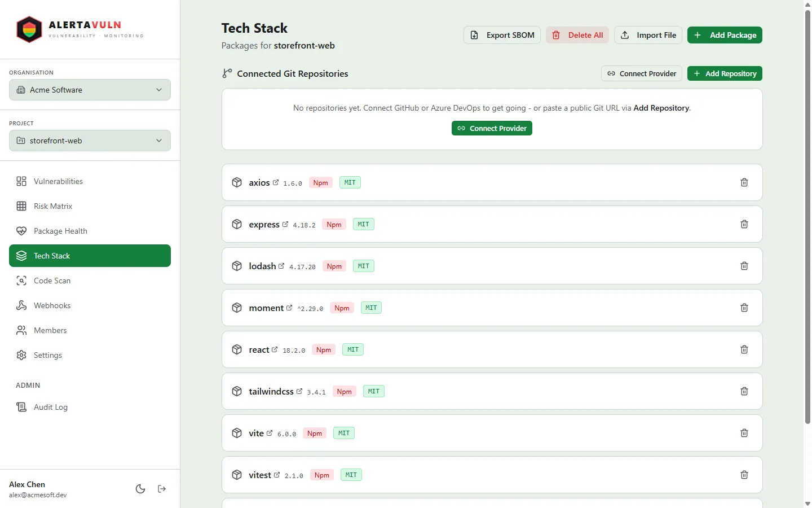Click the version 18.2.0 on the react row

294,350
